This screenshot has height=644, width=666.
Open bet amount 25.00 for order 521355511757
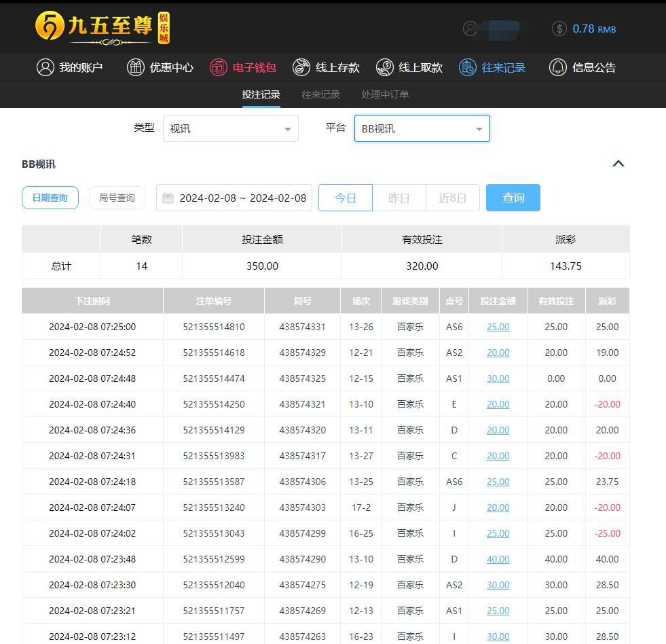click(498, 611)
